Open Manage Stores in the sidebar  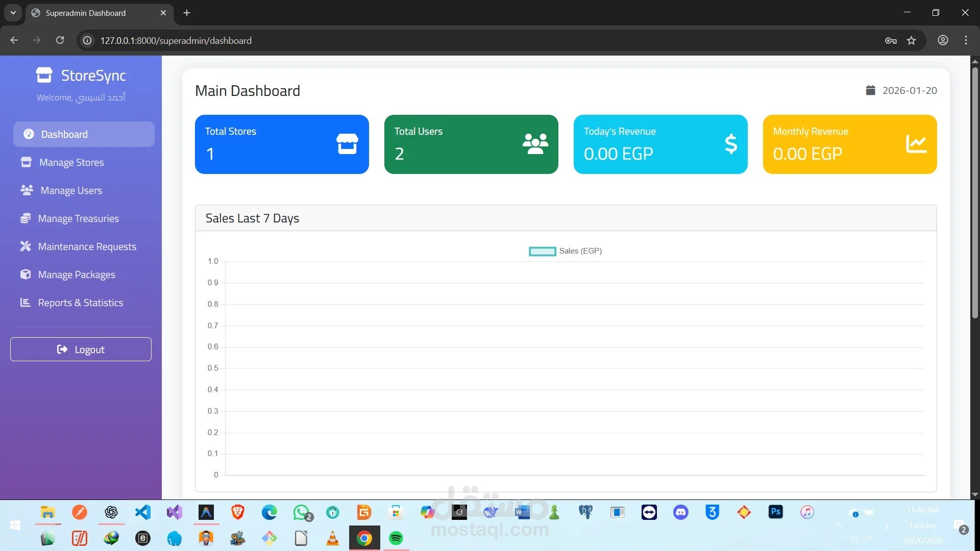[x=71, y=162]
